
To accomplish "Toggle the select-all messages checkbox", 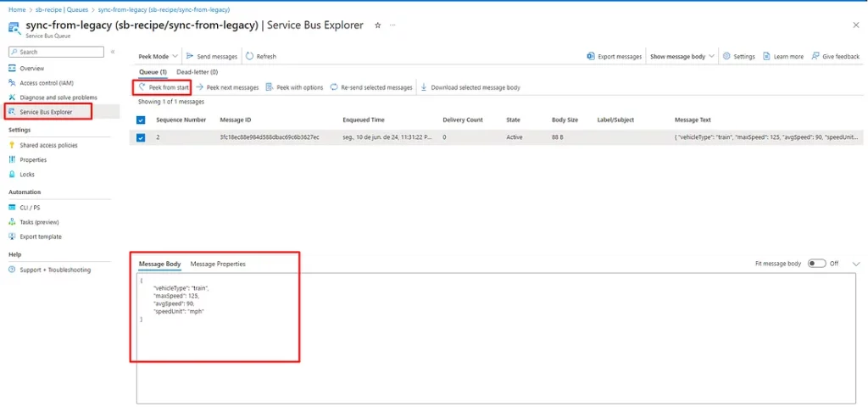I will point(141,120).
